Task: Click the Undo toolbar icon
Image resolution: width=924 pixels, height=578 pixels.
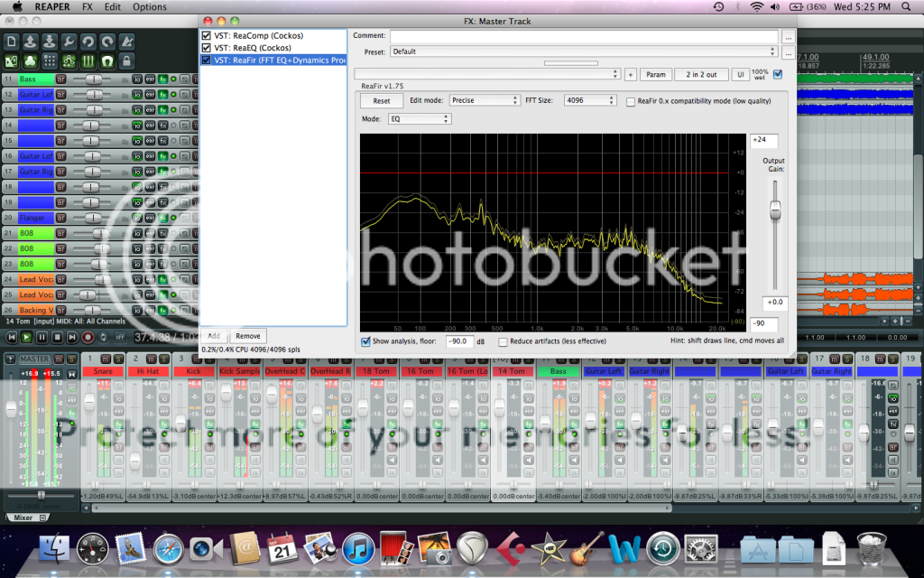Action: click(x=88, y=42)
